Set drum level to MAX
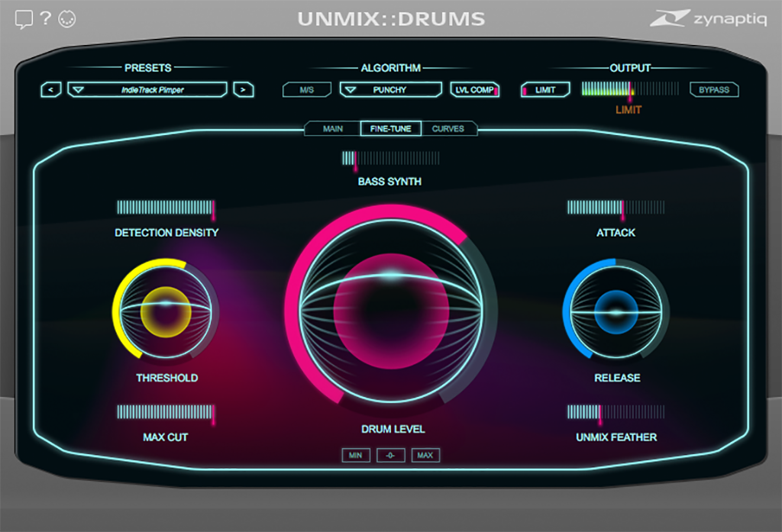Image resolution: width=782 pixels, height=532 pixels. tap(425, 455)
